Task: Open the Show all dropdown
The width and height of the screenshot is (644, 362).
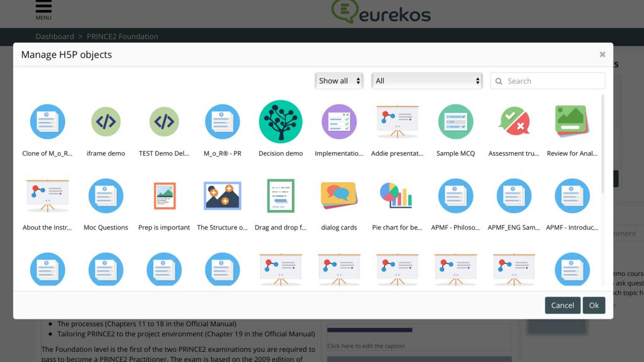Action: [x=339, y=81]
